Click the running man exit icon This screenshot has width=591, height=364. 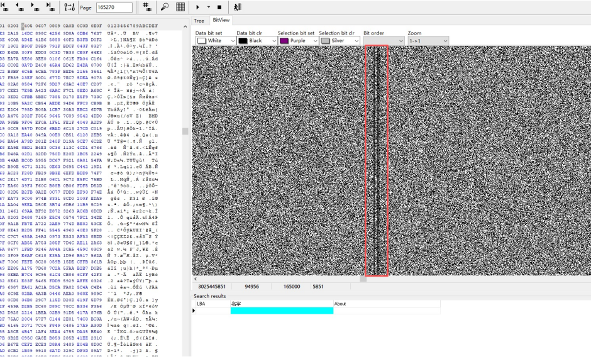(238, 7)
